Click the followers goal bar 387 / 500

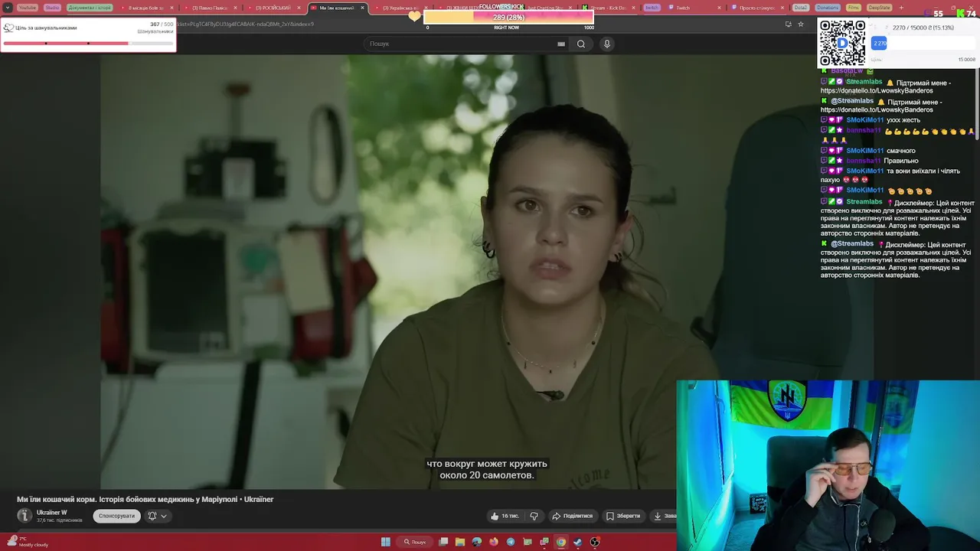click(88, 43)
